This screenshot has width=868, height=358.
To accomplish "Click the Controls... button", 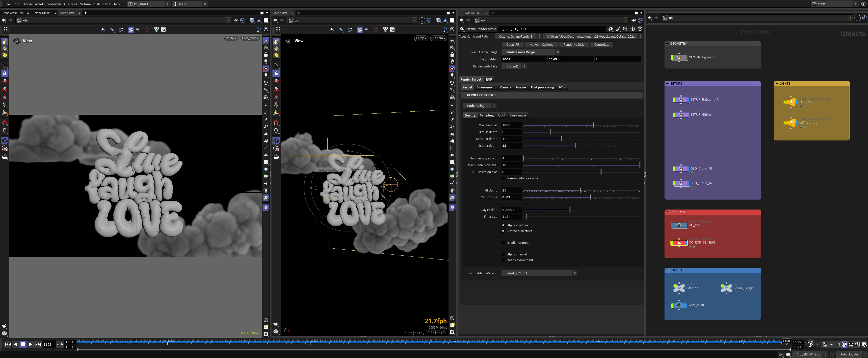I will (x=601, y=44).
